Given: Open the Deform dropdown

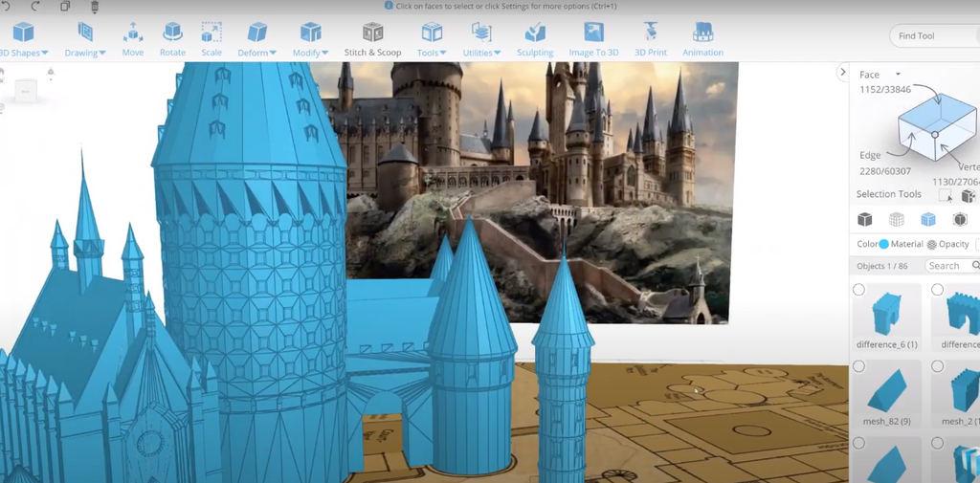Looking at the screenshot, I should 256,40.
